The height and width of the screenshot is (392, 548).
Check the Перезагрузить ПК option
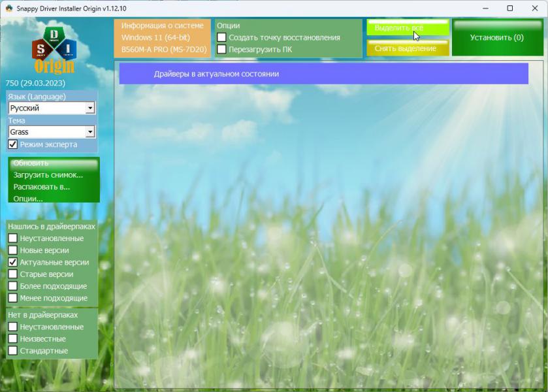(222, 49)
